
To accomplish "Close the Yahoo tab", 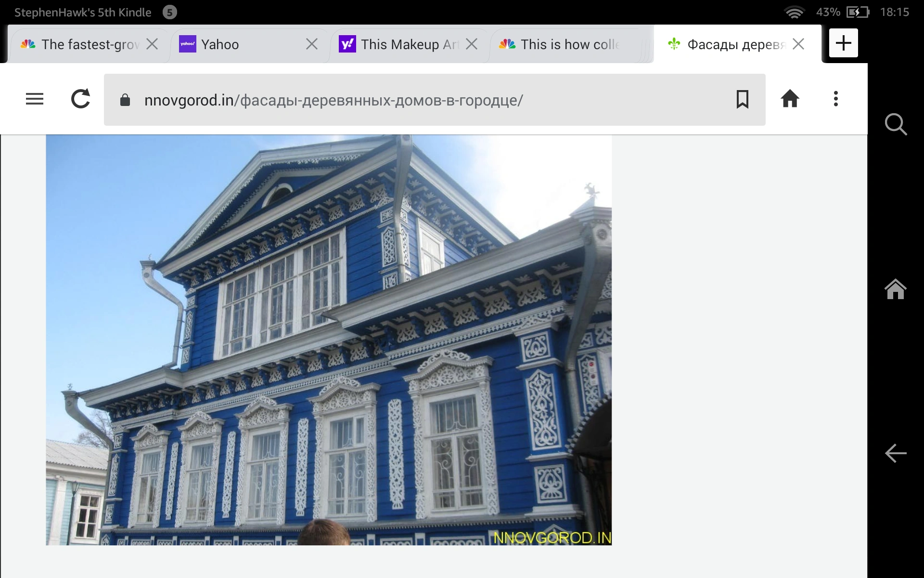I will coord(312,44).
